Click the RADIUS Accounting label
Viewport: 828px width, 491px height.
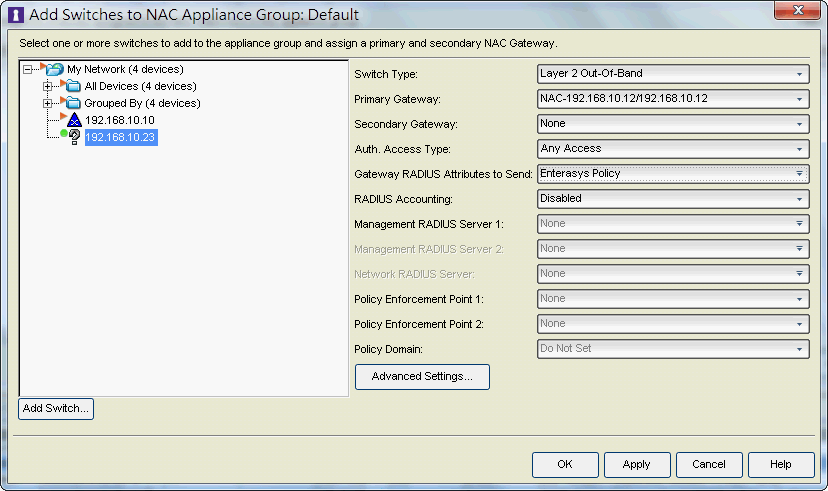403,200
